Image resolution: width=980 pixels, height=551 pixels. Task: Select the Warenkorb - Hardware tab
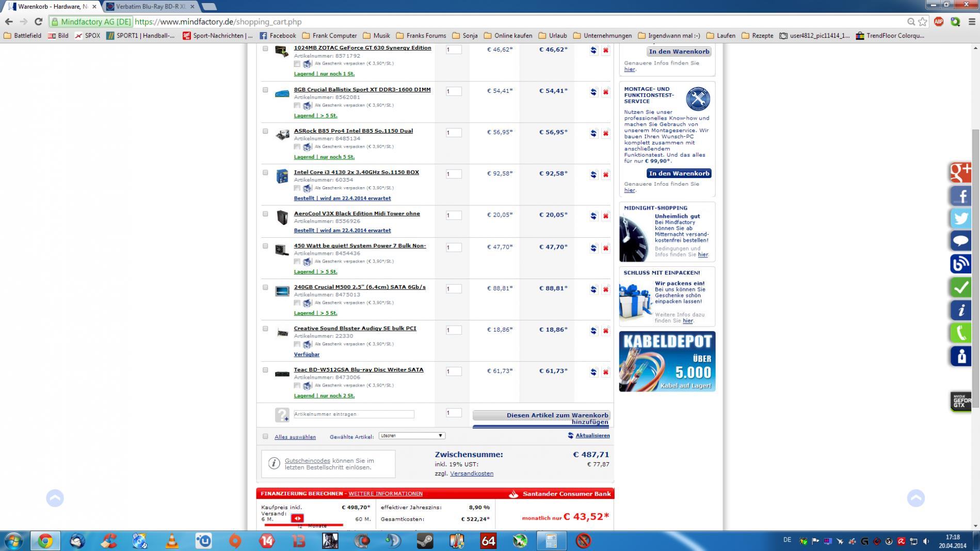coord(52,7)
